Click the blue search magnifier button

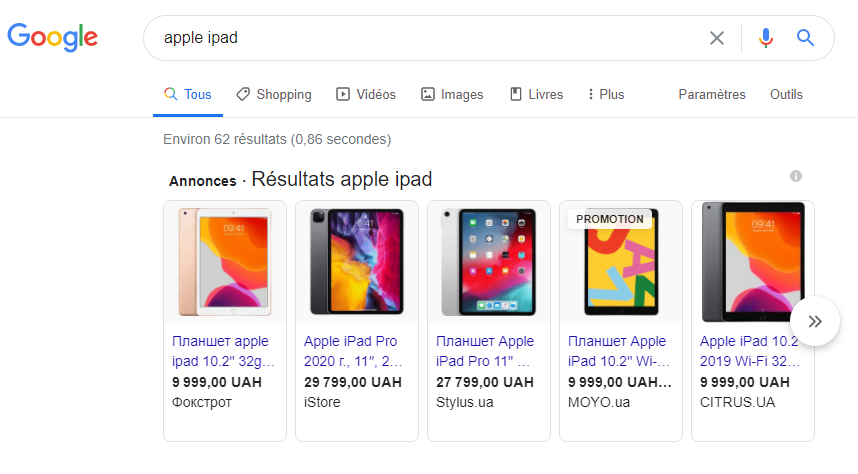click(x=805, y=38)
